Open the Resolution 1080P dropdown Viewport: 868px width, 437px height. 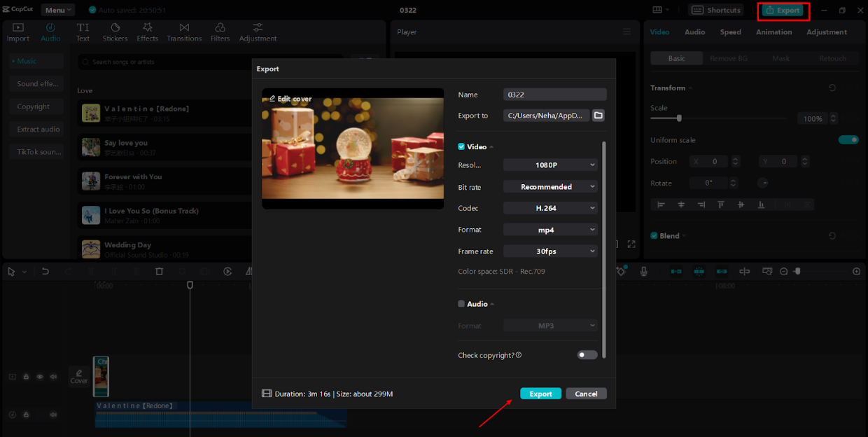pos(550,165)
